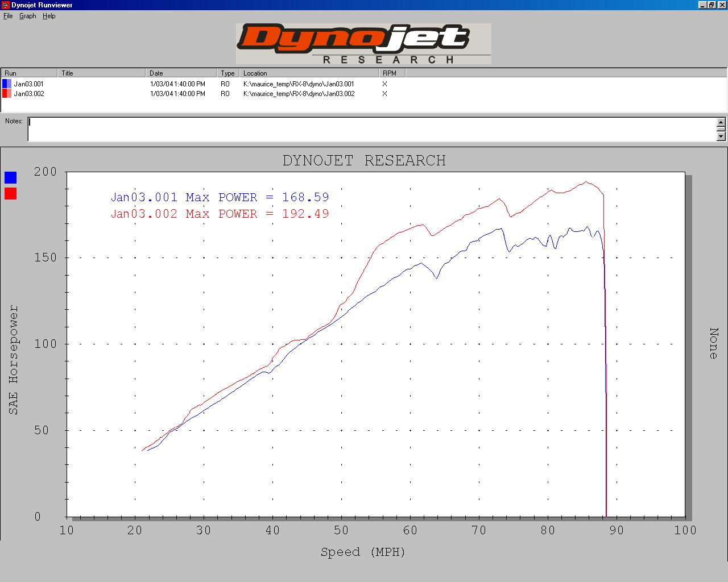Select the blue graph legend swatch
Screen dimensions: 728x582
pos(10,177)
